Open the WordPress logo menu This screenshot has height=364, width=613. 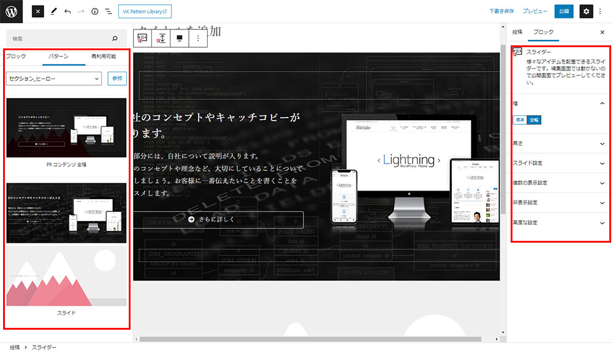[11, 11]
